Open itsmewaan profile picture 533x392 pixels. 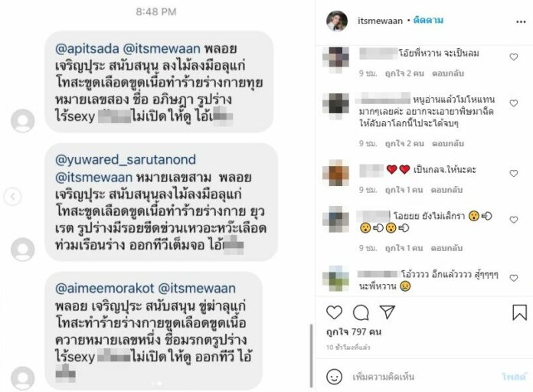[x=337, y=21]
